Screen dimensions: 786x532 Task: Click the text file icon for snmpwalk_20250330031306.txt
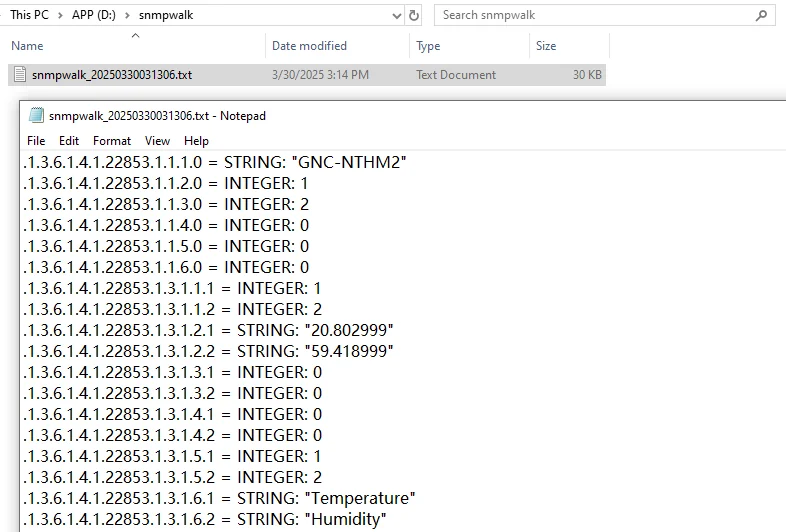click(20, 74)
